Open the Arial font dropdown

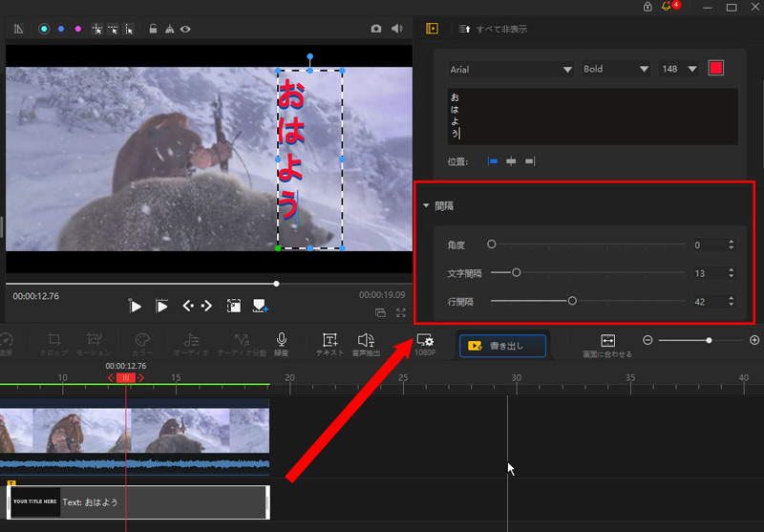(511, 69)
